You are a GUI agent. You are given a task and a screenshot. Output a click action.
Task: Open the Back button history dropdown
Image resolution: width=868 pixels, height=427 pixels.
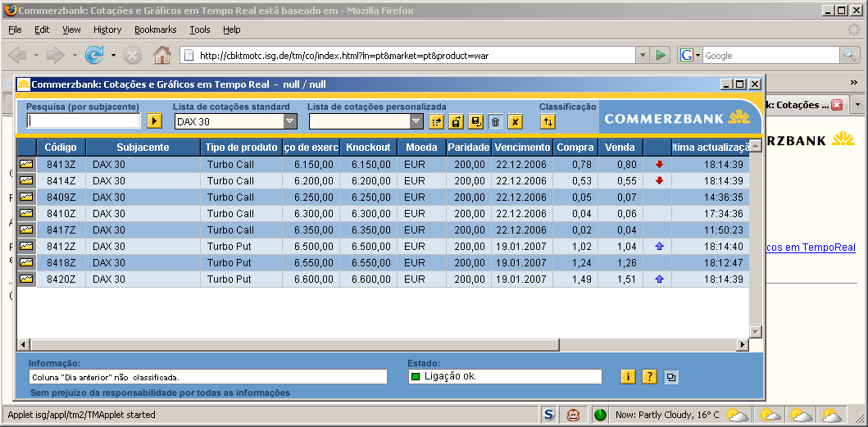(x=37, y=56)
